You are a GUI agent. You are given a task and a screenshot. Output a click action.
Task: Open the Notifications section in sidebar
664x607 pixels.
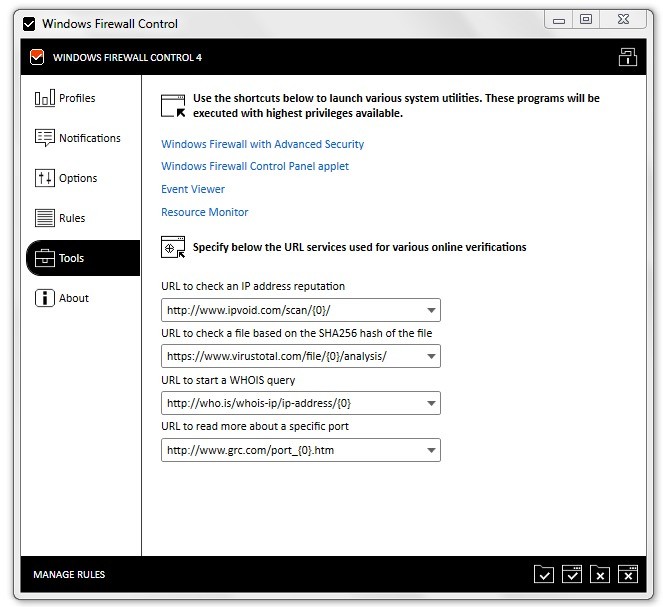[77, 138]
